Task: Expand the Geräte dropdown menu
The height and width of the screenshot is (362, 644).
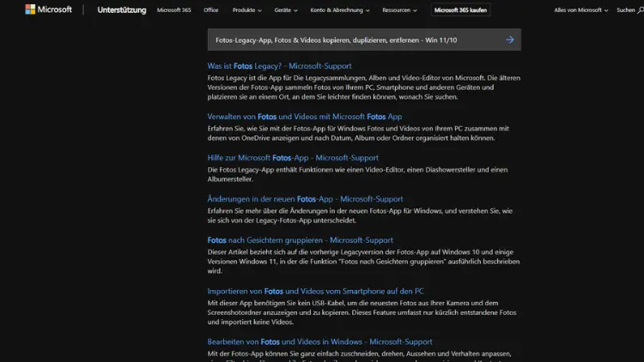Action: (286, 9)
